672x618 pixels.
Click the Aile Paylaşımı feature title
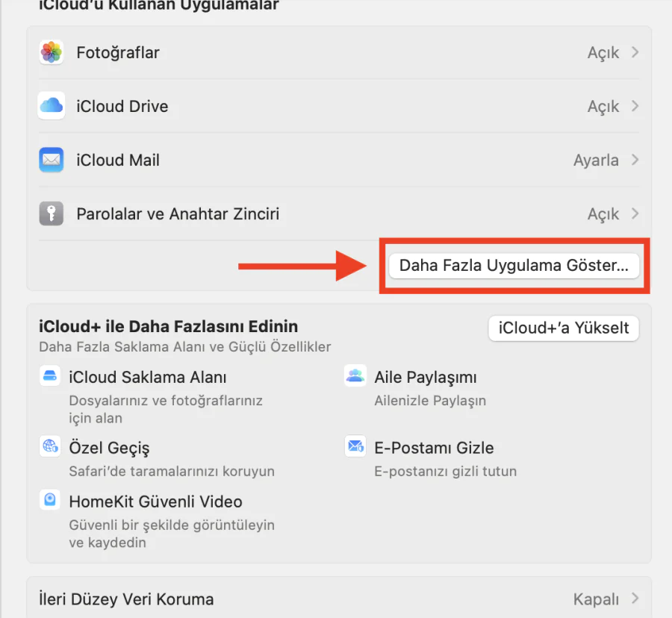[x=425, y=378]
